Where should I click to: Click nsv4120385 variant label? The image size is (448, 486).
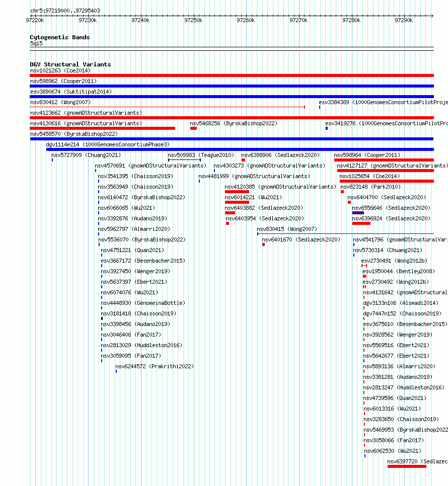point(280,187)
